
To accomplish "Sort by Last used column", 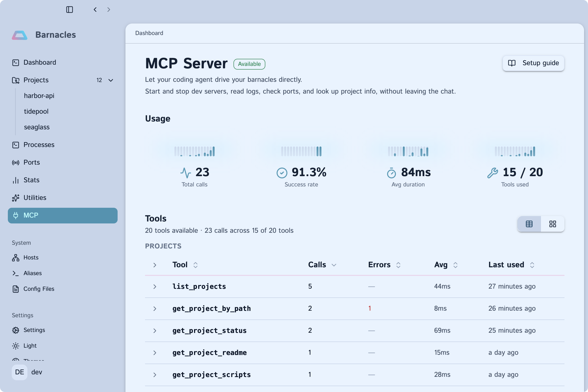I will tap(512, 265).
